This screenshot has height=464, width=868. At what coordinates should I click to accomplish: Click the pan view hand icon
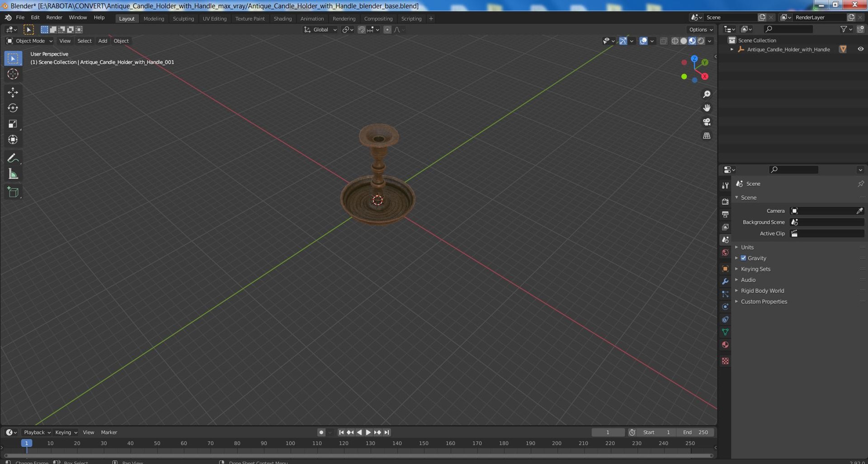[x=707, y=108]
